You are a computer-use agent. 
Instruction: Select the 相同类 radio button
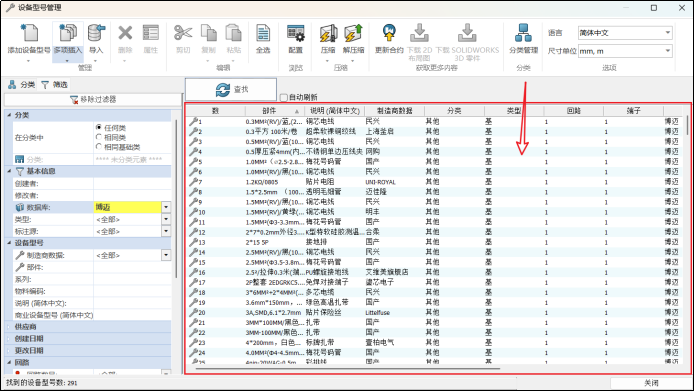99,137
